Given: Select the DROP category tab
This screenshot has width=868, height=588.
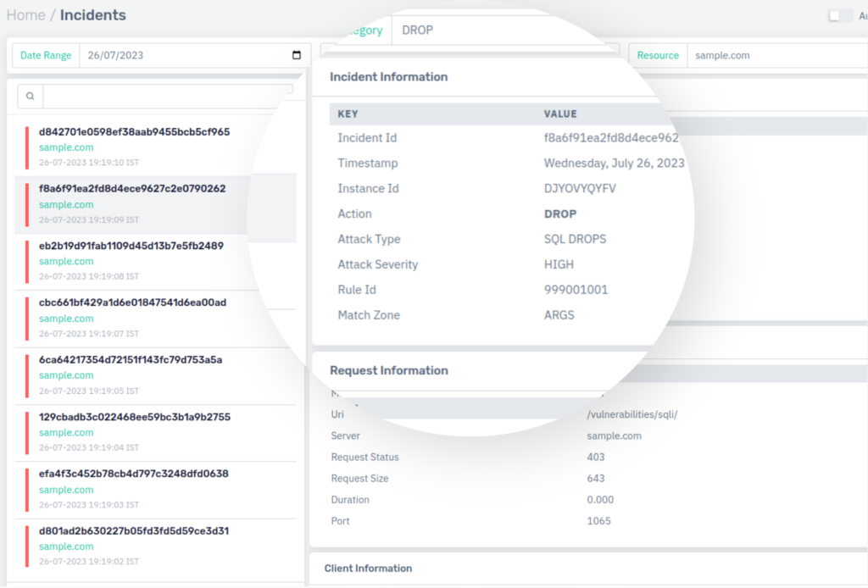Looking at the screenshot, I should pos(416,30).
